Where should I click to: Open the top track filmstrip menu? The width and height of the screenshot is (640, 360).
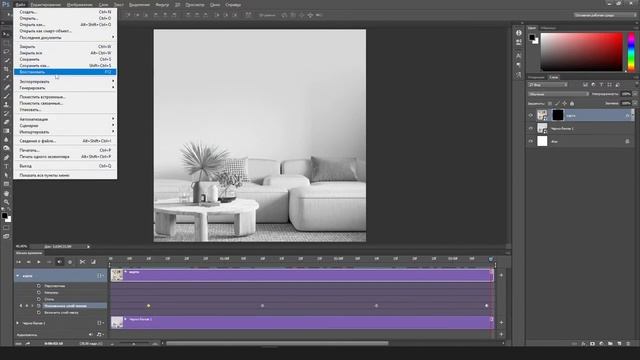(x=100, y=276)
